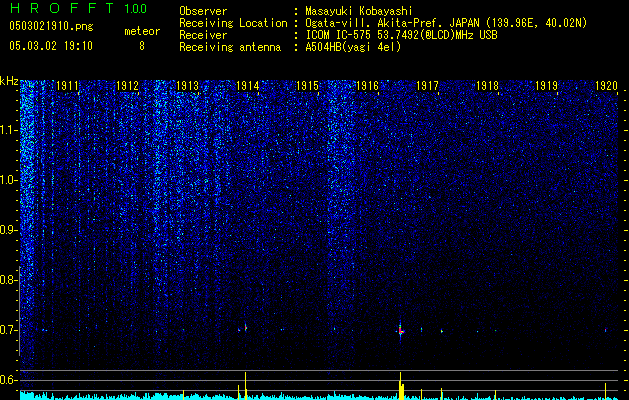Click the observer name Masayuki Kobayashi
The height and width of the screenshot is (400, 629).
click(x=358, y=11)
